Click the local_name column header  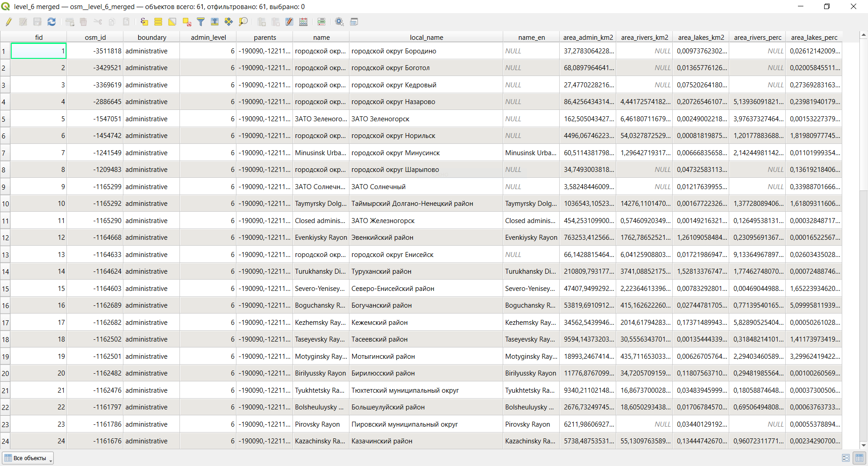(426, 37)
